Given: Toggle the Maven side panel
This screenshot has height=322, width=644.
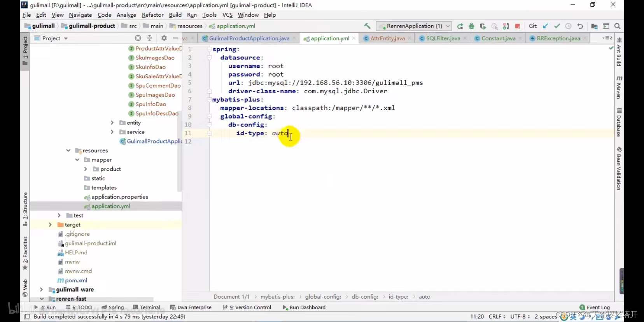Looking at the screenshot, I should pyautogui.click(x=619, y=87).
